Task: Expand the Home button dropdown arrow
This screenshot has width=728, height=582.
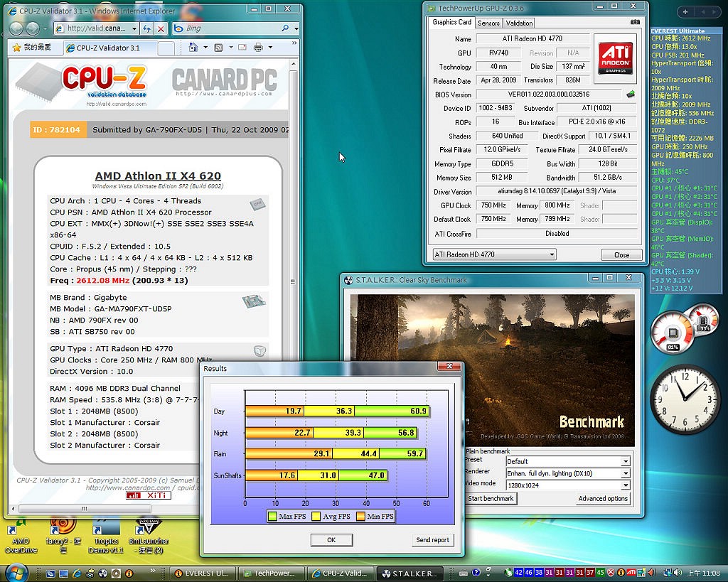Action: pyautogui.click(x=205, y=48)
